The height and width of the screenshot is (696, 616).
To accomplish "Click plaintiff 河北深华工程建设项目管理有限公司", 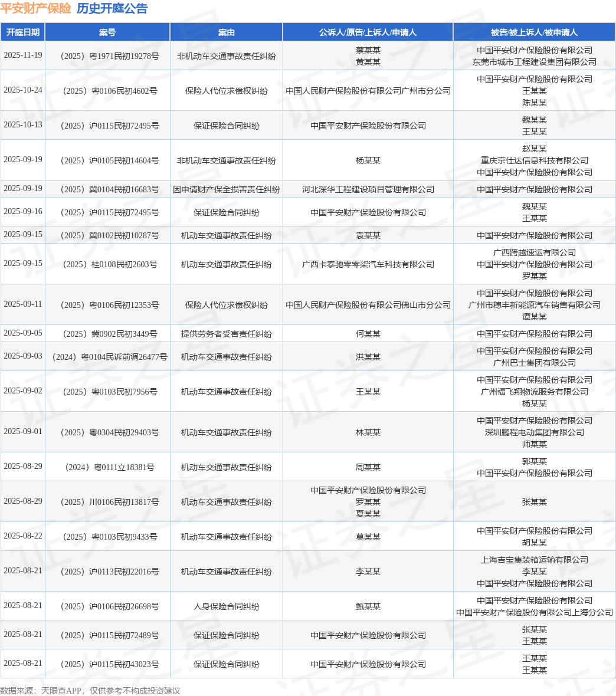I will 368,189.
